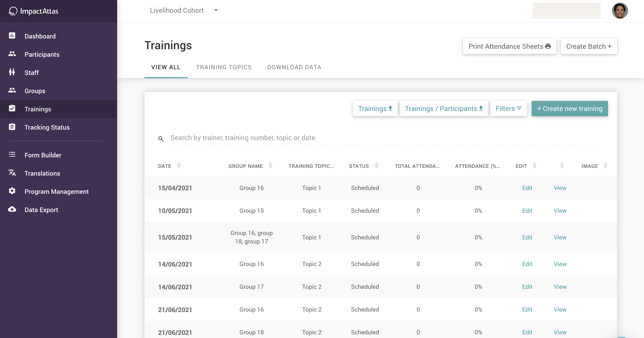Sort table by Date column arrows
The width and height of the screenshot is (644, 338).
[179, 166]
